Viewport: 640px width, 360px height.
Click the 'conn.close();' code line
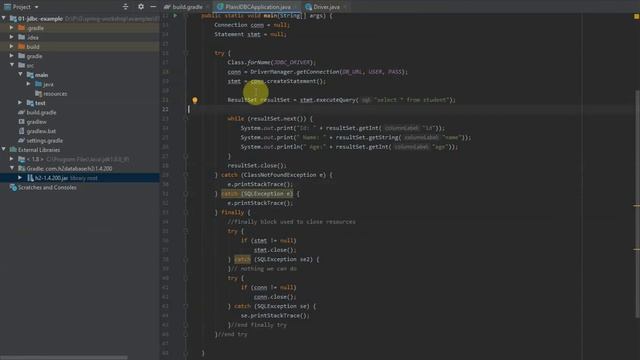(275, 297)
